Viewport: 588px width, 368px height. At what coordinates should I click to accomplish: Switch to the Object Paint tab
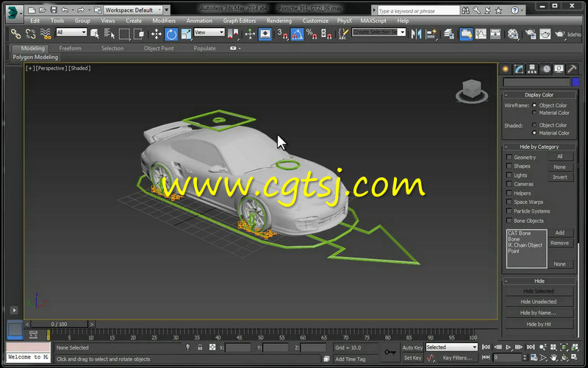(159, 49)
